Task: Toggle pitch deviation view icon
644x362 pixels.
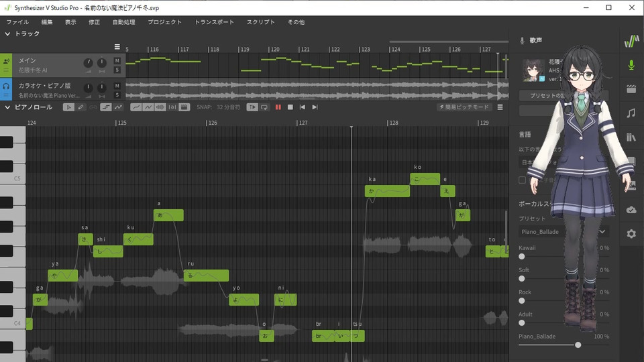Action: tap(148, 107)
